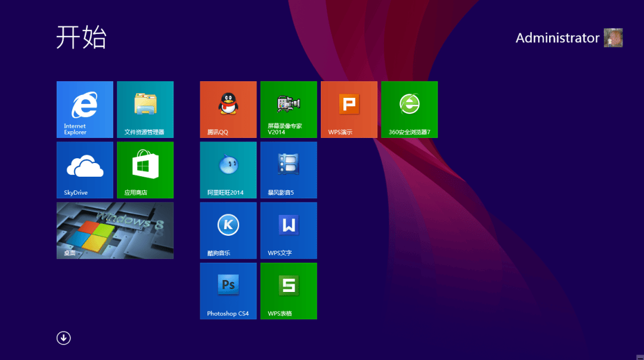Start 酷狗音乐
Image resolution: width=644 pixels, height=360 pixels.
228,230
